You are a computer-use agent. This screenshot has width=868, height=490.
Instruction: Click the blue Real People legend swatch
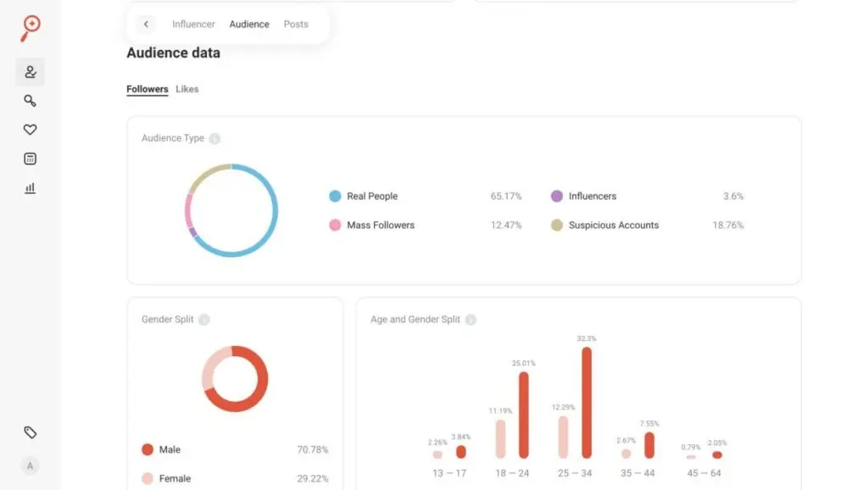pyautogui.click(x=335, y=196)
